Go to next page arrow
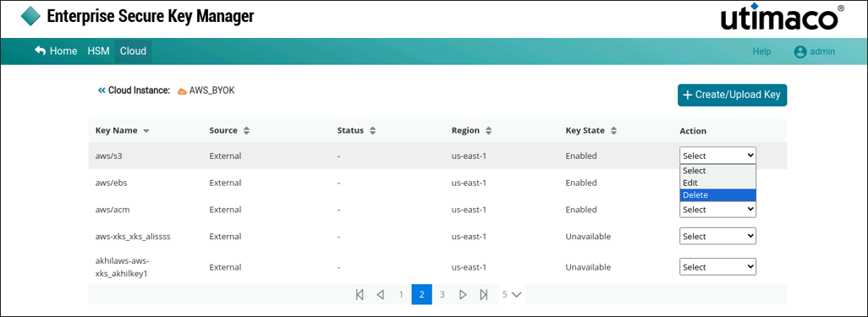The image size is (868, 317). point(464,294)
